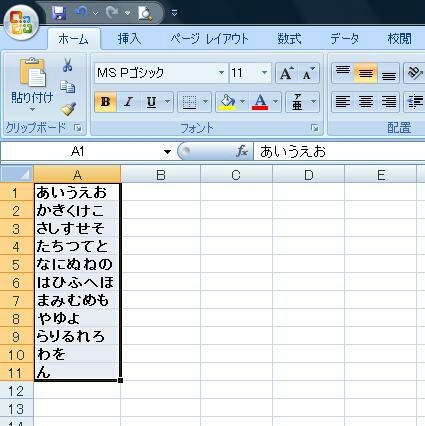Image resolution: width=425 pixels, height=426 pixels.
Task: Open the データ ribbon tab
Action: click(345, 39)
